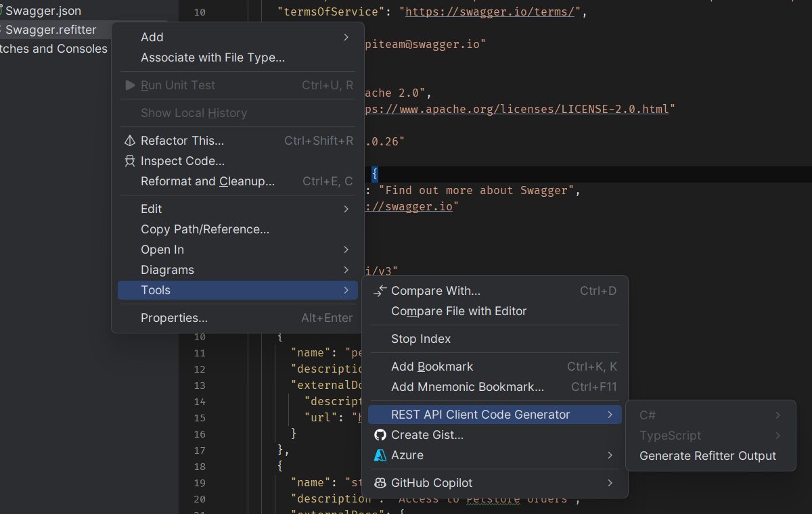
Task: Click editor line number 17
Action: pyautogui.click(x=200, y=450)
